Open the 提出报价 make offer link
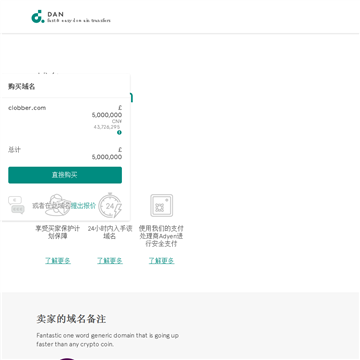The height and width of the screenshot is (360, 360). click(83, 206)
